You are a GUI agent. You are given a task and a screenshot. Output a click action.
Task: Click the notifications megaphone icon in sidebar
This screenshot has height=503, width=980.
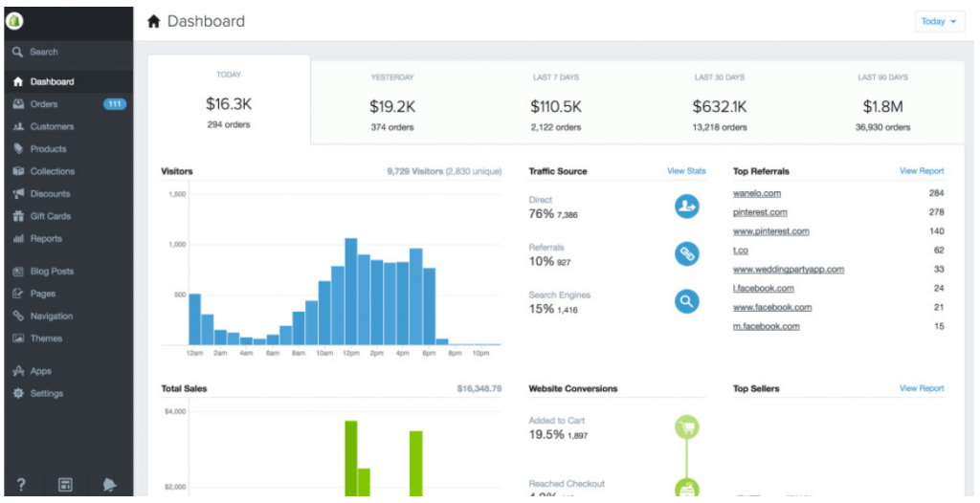click(109, 484)
